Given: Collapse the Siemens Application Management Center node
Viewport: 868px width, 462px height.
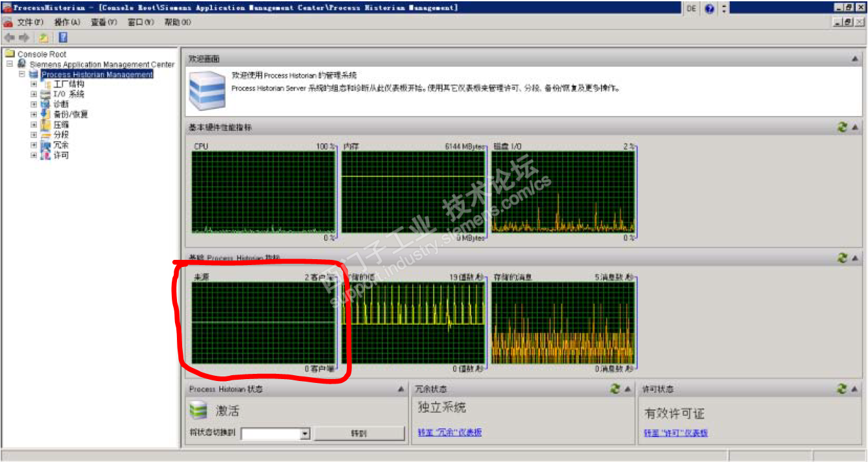Looking at the screenshot, I should click(x=10, y=64).
